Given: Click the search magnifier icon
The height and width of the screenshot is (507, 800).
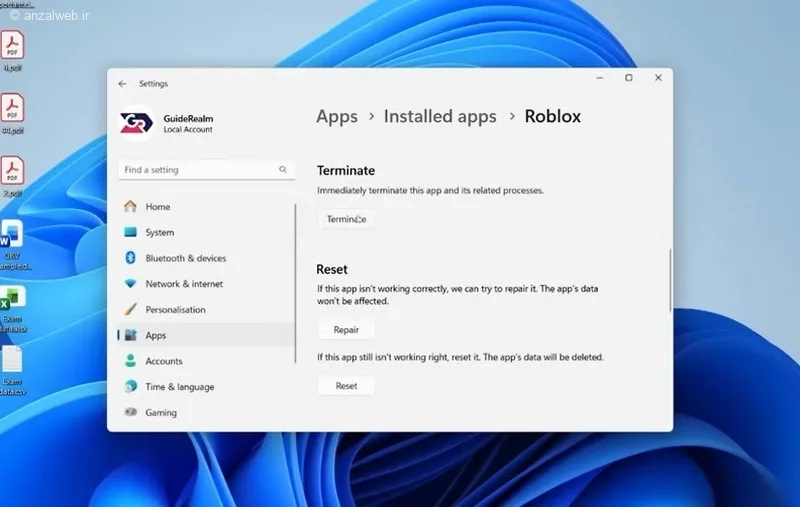Looking at the screenshot, I should pos(283,169).
